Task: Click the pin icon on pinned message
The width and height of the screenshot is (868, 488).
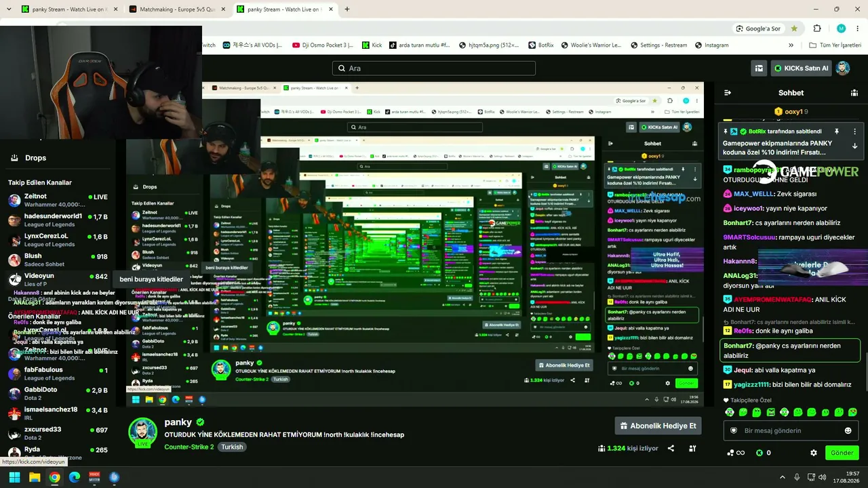Action: pos(836,131)
